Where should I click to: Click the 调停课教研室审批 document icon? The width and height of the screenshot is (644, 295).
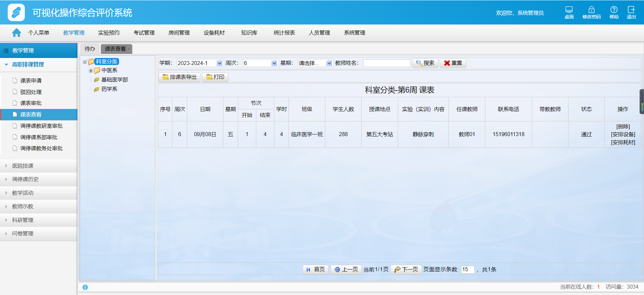(15, 126)
